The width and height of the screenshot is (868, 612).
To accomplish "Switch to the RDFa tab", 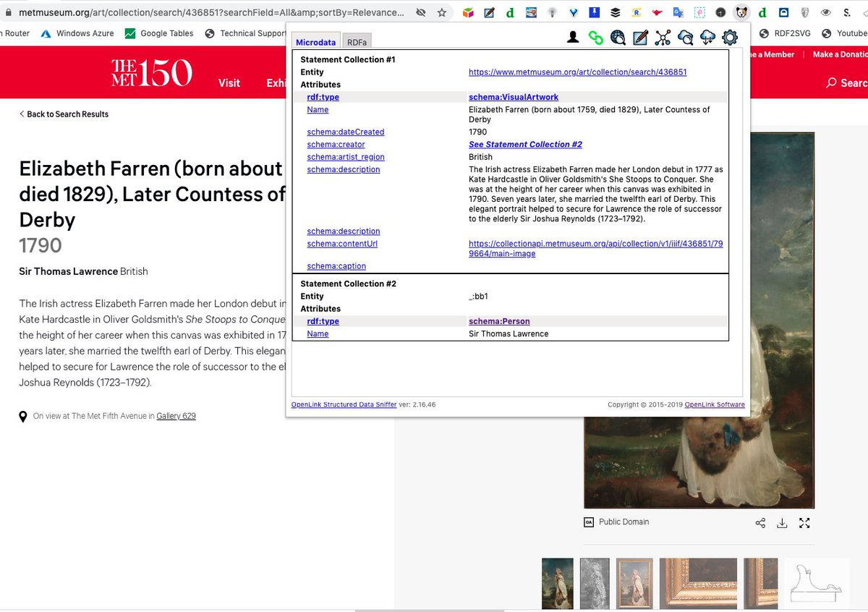I will point(357,42).
